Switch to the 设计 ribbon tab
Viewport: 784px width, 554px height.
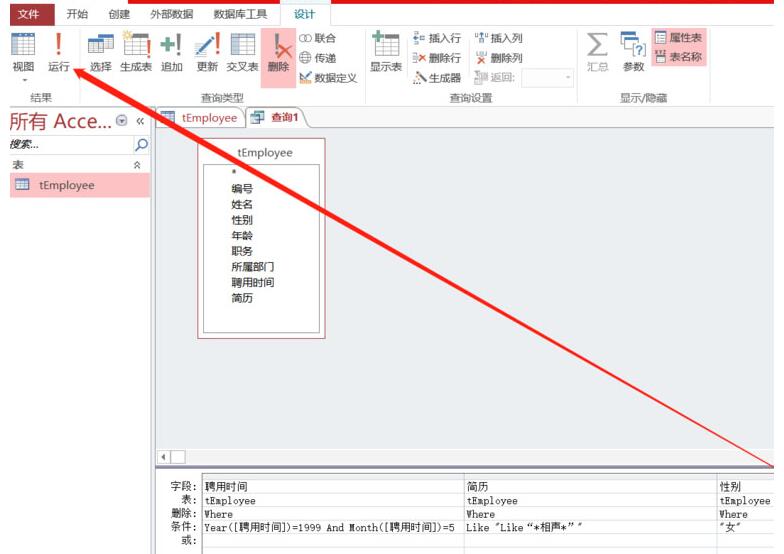(305, 14)
